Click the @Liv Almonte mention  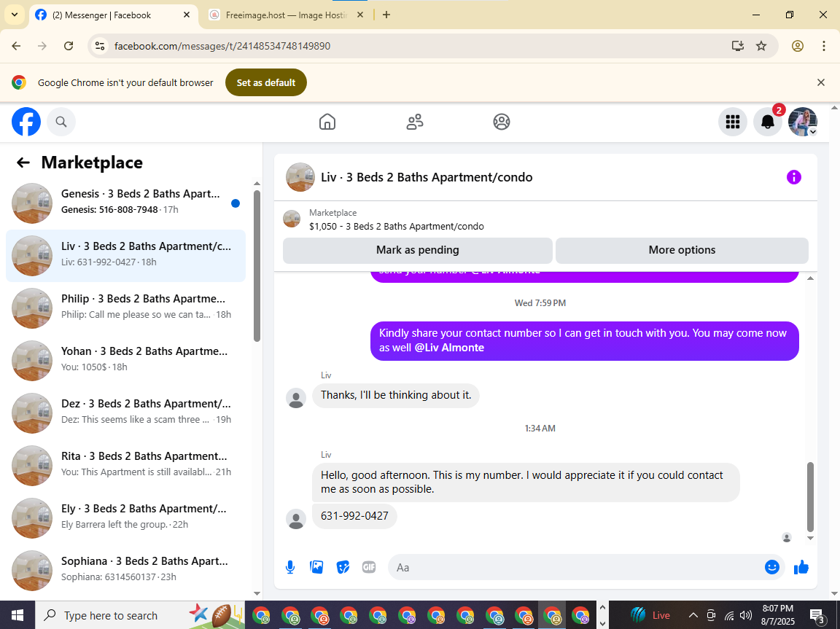(449, 348)
